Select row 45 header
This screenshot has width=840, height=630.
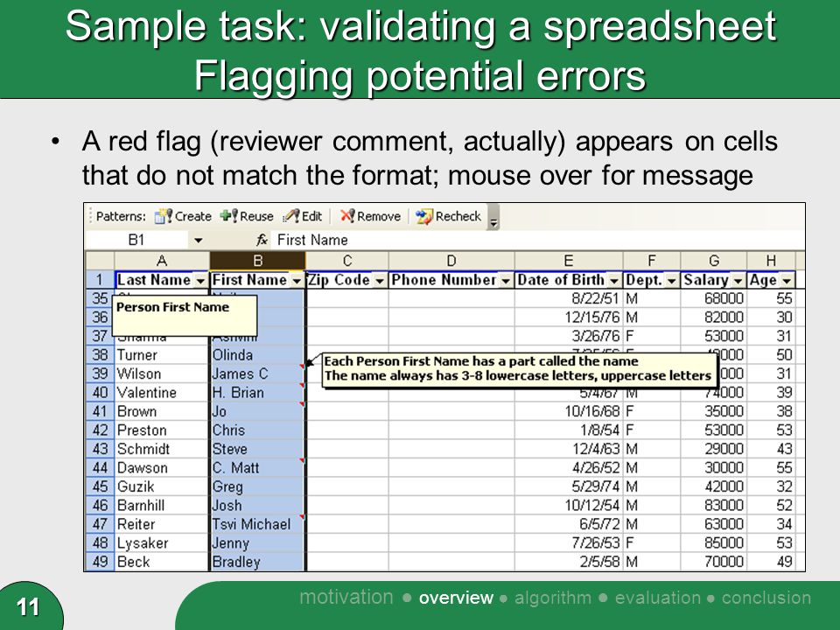100,487
